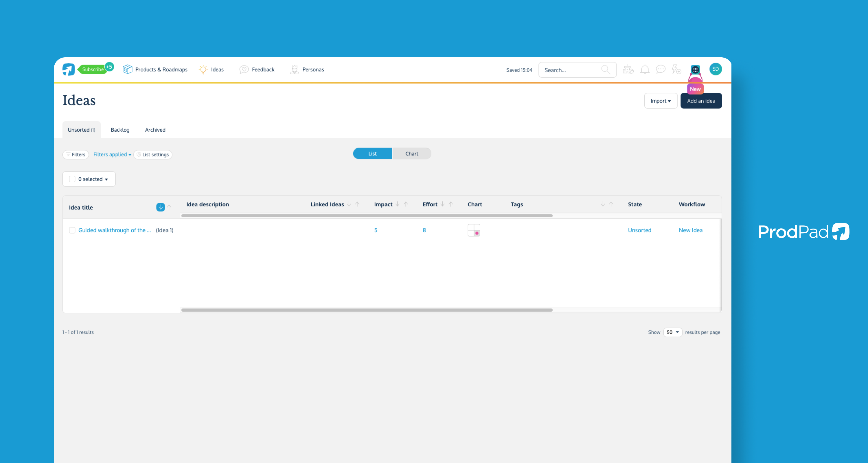This screenshot has width=868, height=463.
Task: Open the results per page dropdown showing 50
Action: 672,332
